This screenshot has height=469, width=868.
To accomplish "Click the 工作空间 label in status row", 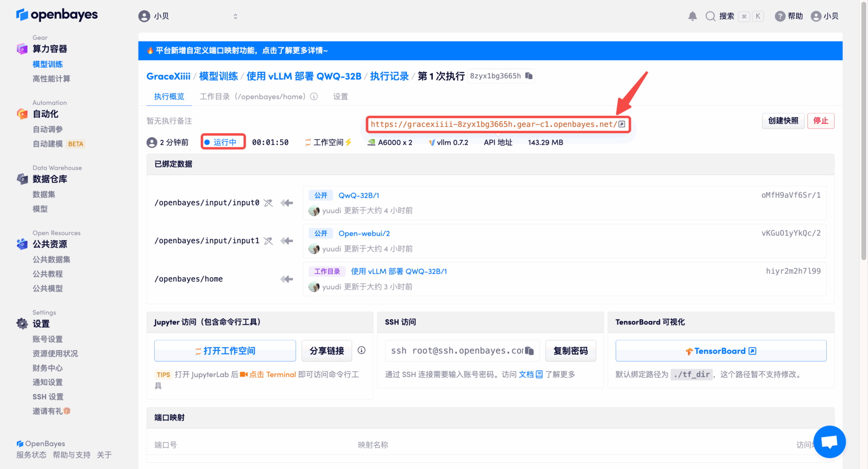I will tap(328, 142).
